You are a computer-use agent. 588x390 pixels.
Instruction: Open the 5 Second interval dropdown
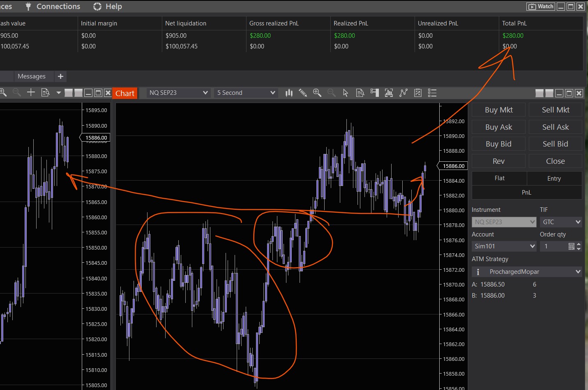coord(246,93)
